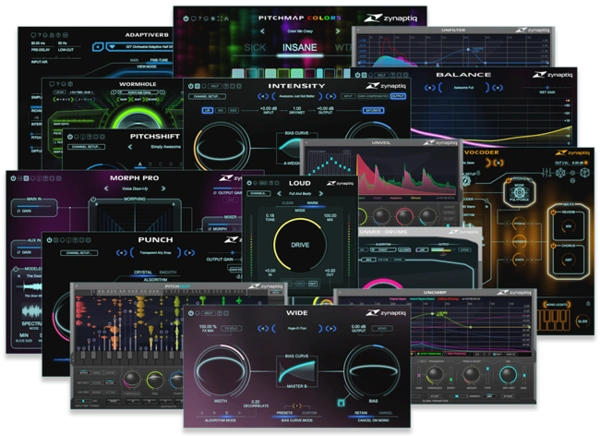The height and width of the screenshot is (436, 600).
Task: Click the lock icon near WIDE bias knob
Action: 341,402
